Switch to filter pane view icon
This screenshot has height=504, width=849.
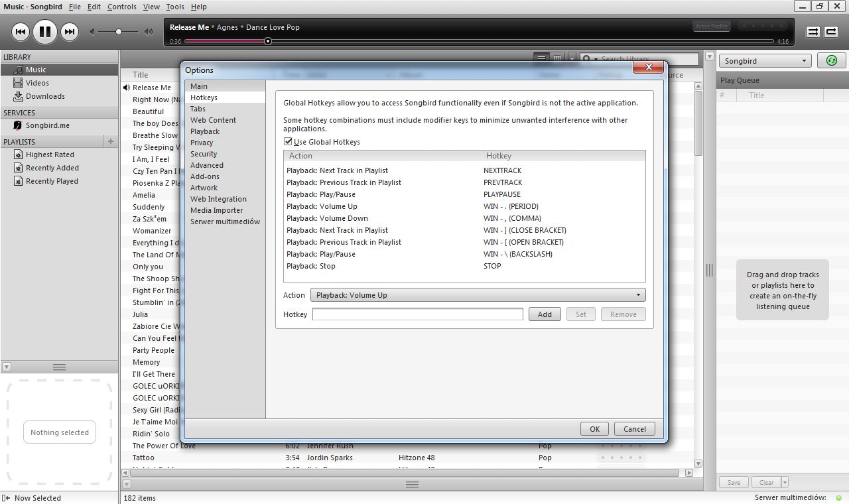(x=557, y=58)
